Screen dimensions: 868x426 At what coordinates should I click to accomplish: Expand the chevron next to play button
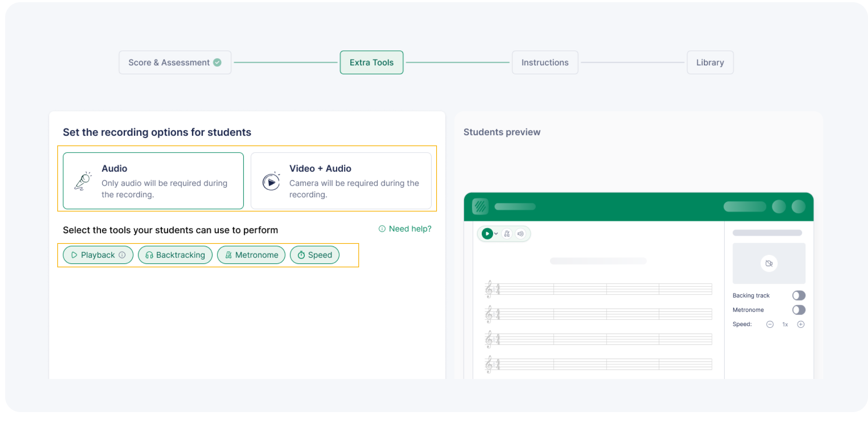[x=496, y=234]
